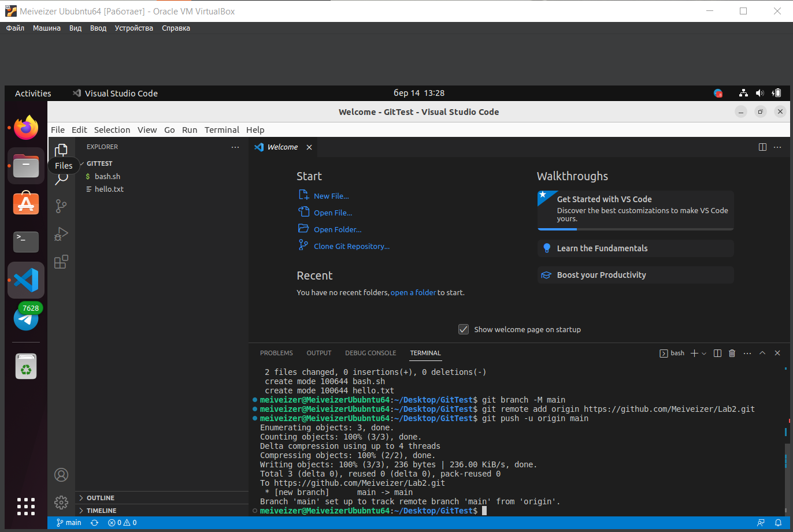Screen dimensions: 793x532
Task: Split the editor using top-right icon
Action: coord(762,147)
